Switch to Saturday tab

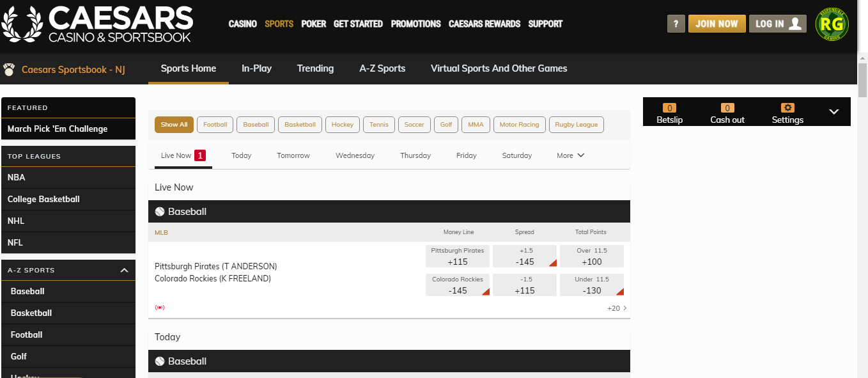[x=517, y=155]
